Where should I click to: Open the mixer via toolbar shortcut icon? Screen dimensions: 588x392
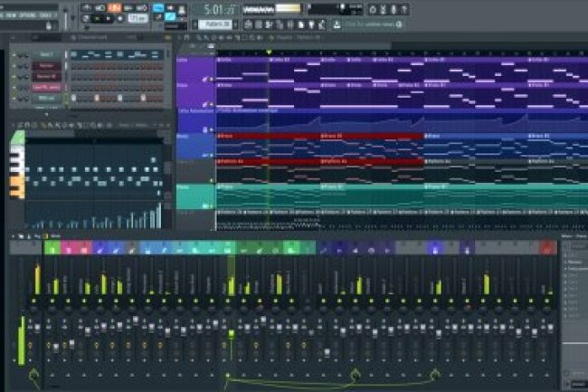[290, 24]
